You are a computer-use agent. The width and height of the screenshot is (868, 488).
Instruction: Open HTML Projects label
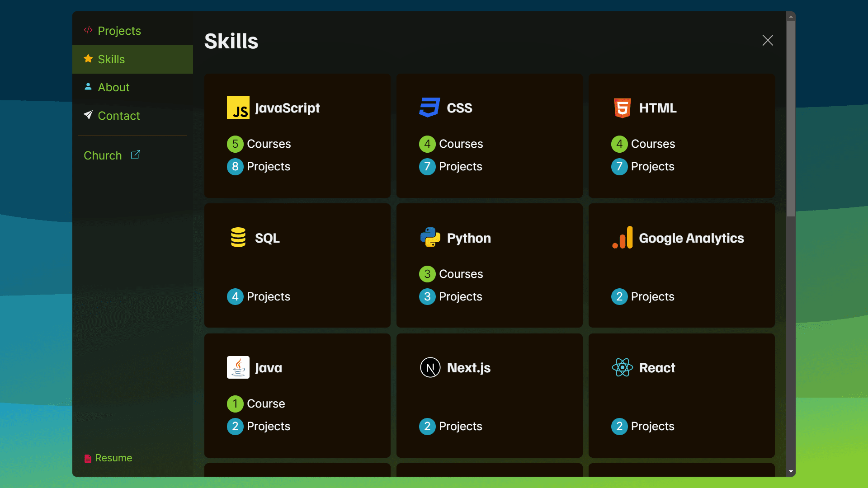[653, 167]
